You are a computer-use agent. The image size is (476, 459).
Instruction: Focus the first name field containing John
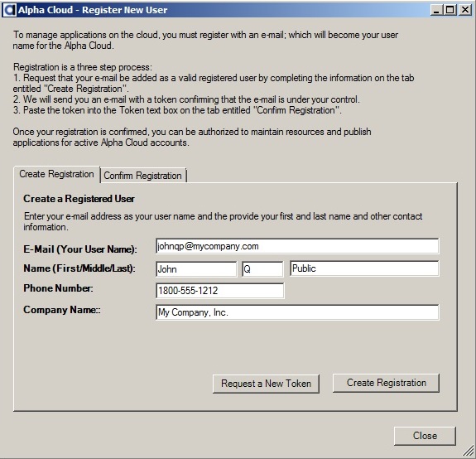[x=196, y=268]
